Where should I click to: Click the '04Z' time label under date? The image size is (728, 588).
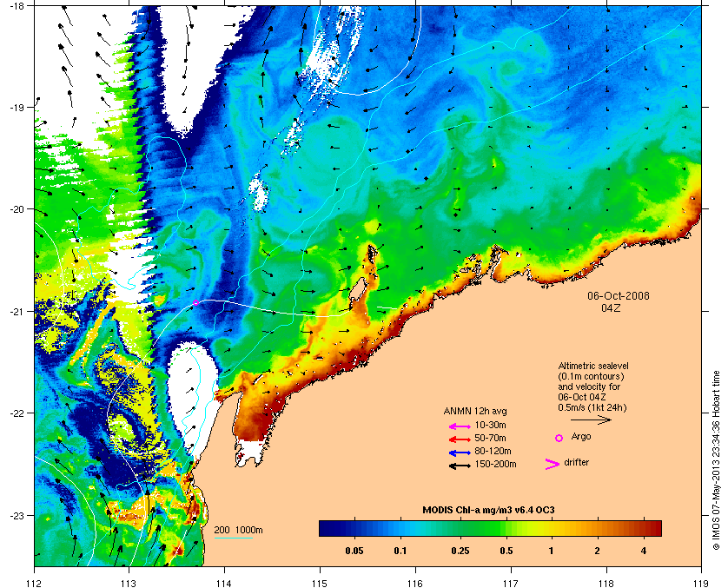[x=611, y=307]
